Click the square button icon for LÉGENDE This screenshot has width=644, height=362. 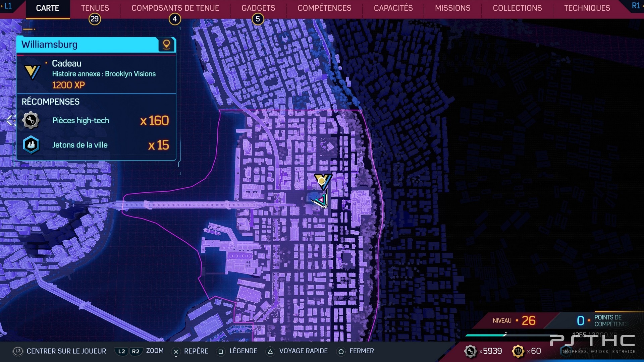point(220,352)
